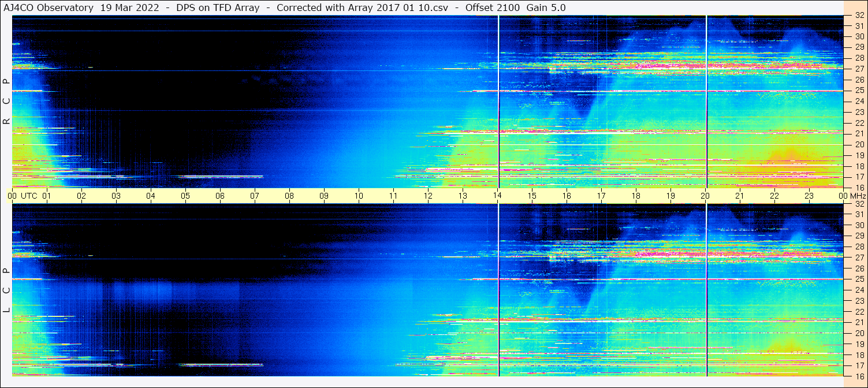This screenshot has width=868, height=388.
Task: Click the 28 MHz label on RCP frequency scale
Action: pos(859,58)
